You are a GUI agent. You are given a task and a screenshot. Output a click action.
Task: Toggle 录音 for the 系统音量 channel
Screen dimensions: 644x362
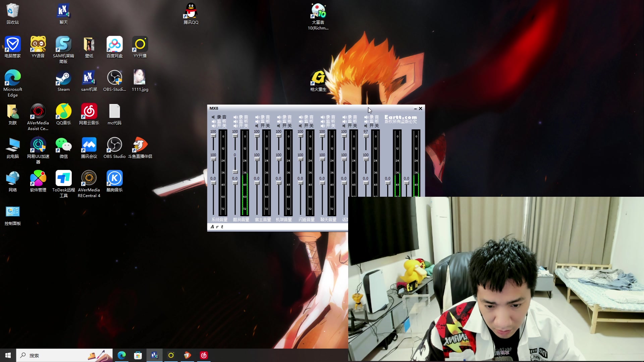[219, 117]
